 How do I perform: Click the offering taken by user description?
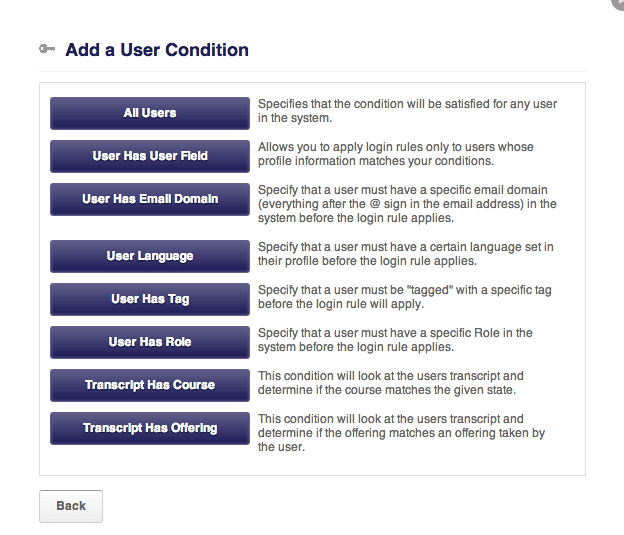pyautogui.click(x=402, y=433)
